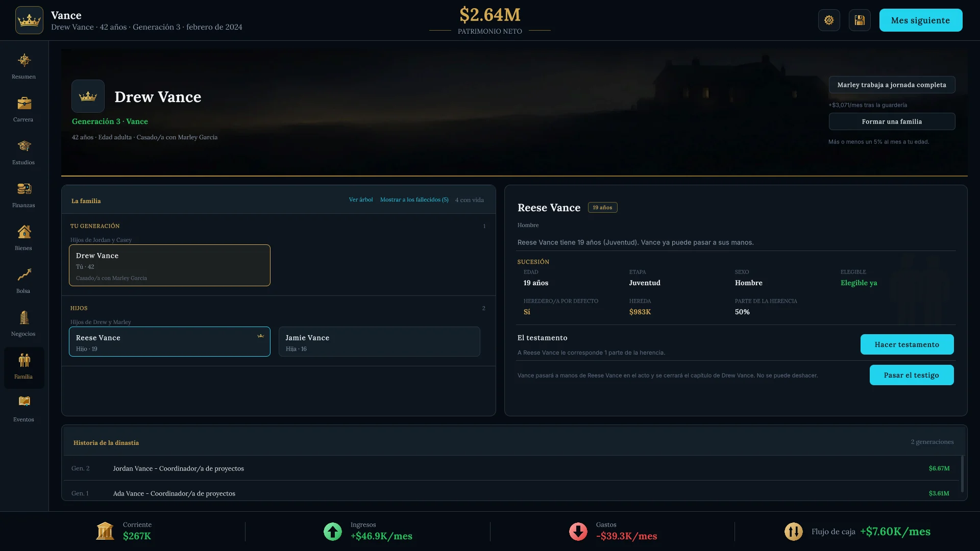980x551 pixels.
Task: Open the Carrera briefcase icon
Action: pyautogui.click(x=24, y=104)
